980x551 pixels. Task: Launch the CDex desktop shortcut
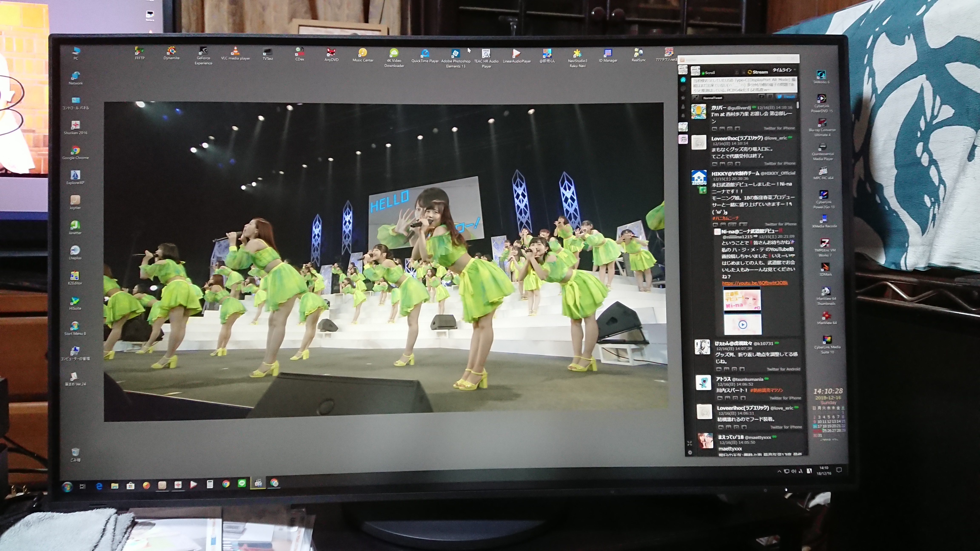point(299,54)
